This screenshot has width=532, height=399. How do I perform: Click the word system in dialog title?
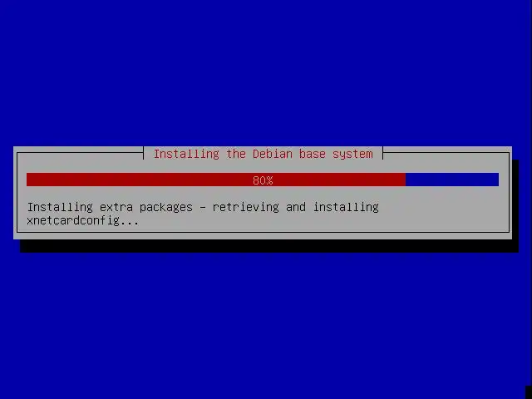(352, 155)
